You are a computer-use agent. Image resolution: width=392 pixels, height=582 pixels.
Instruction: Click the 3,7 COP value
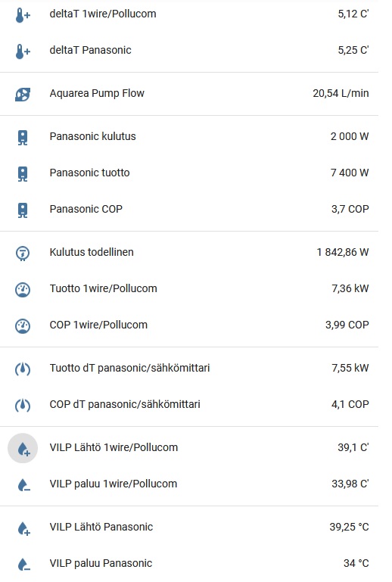pyautogui.click(x=350, y=209)
